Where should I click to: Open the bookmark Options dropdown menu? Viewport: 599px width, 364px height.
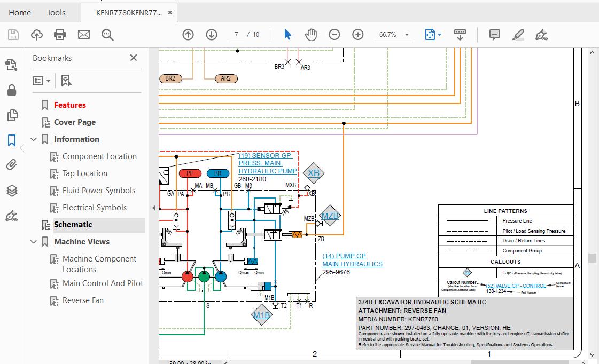click(x=41, y=81)
